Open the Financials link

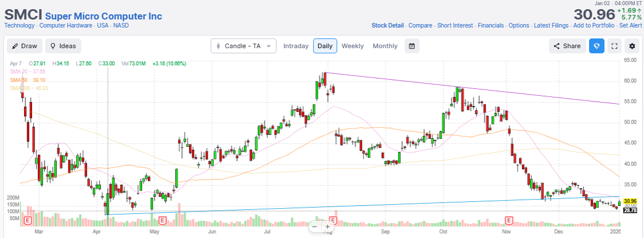tap(491, 26)
